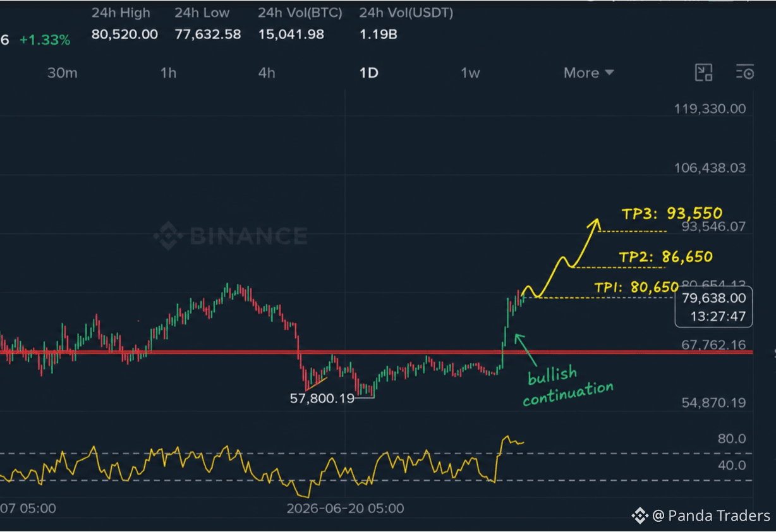Viewport: 776px width, 532px height.
Task: Open the chart drawing tools icon
Action: (x=703, y=73)
